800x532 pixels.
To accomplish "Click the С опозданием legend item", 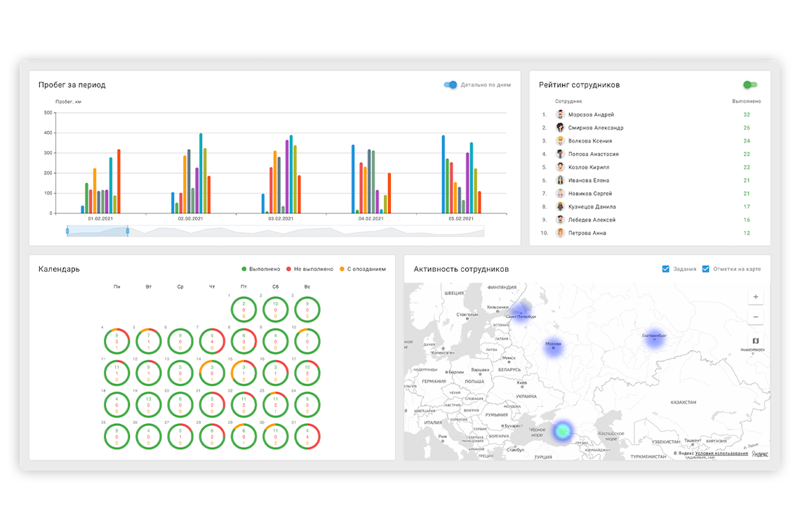I will point(363,269).
